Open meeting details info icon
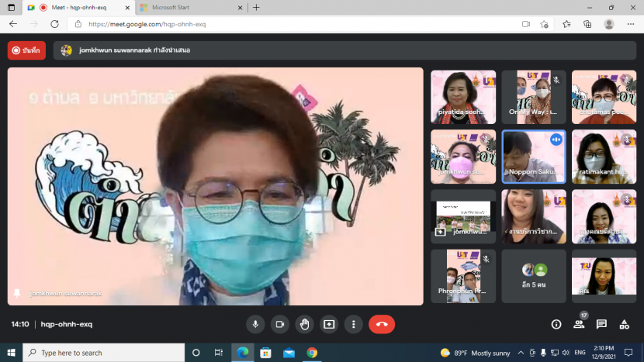The image size is (644, 362). pos(556,324)
